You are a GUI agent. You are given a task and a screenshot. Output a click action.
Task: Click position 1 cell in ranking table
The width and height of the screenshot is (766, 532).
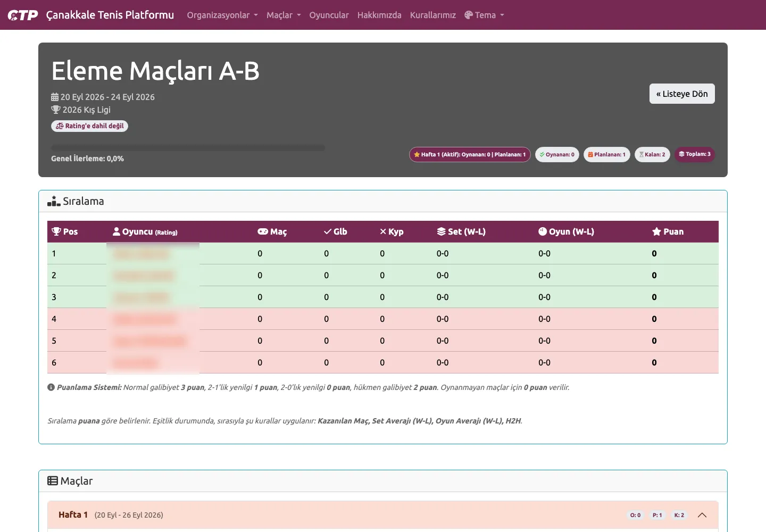[x=77, y=253]
